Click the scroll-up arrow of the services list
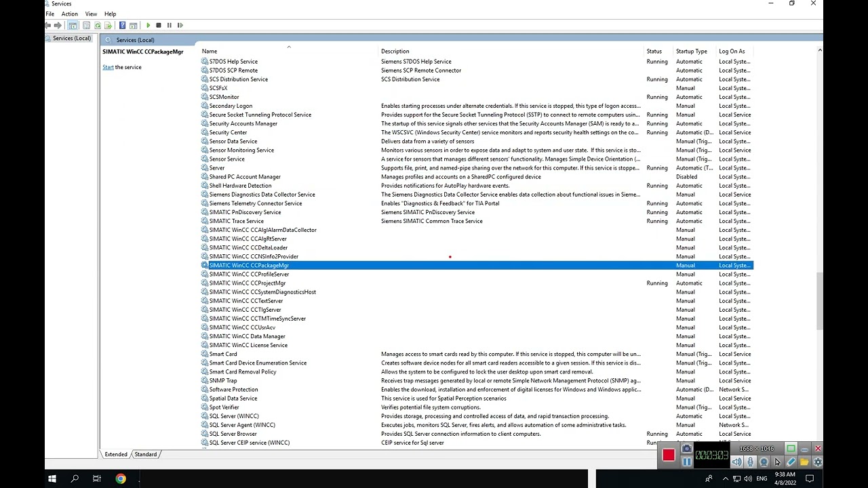Viewport: 868px width, 488px height. pyautogui.click(x=820, y=51)
